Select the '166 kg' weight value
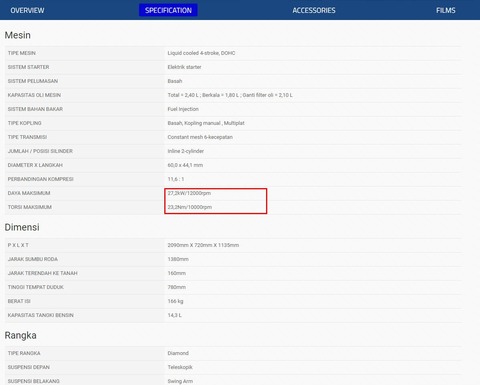 click(x=175, y=301)
